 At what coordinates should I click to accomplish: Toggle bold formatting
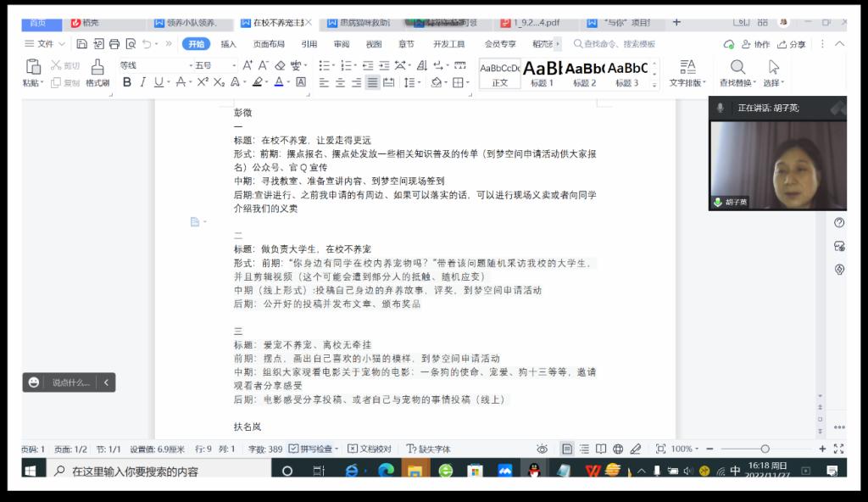pos(127,82)
